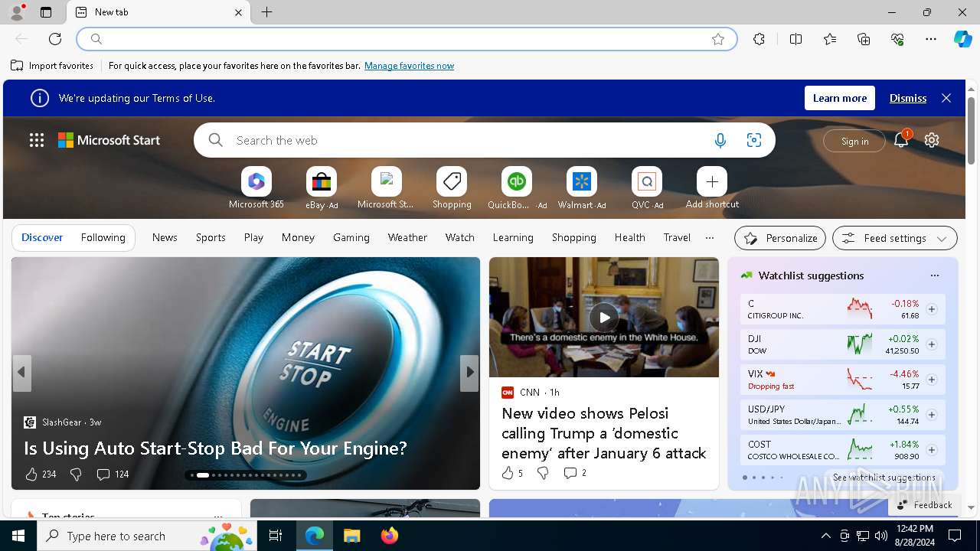The image size is (980, 551).
Task: Launch Copilot from the toolbar
Action: tap(962, 39)
